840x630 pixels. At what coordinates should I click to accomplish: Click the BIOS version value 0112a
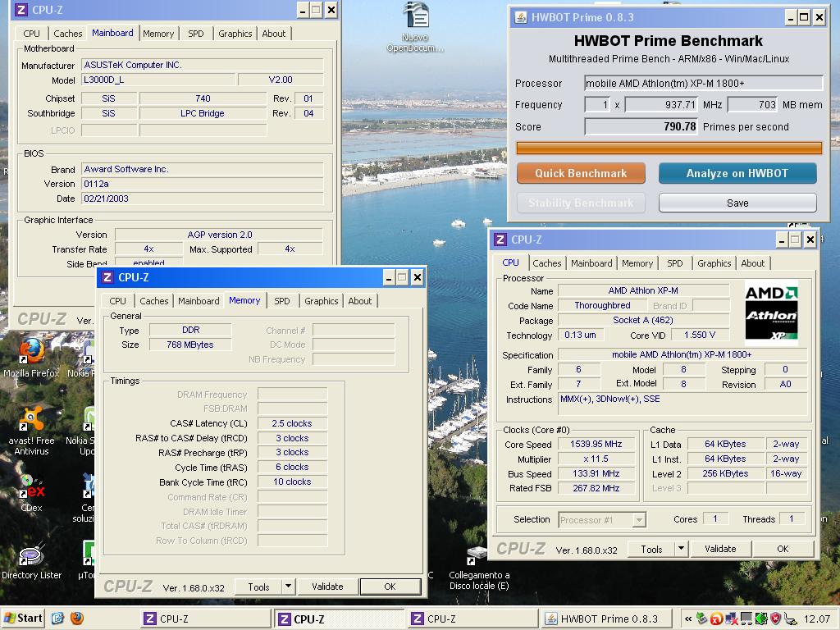[203, 184]
